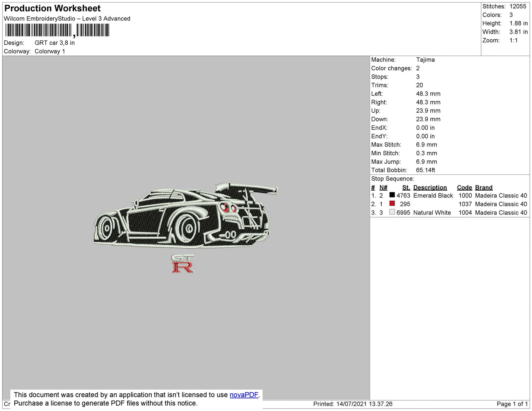Click code '1004' in the stop sequence
Viewport: 532px width, 411px height.
coord(465,213)
